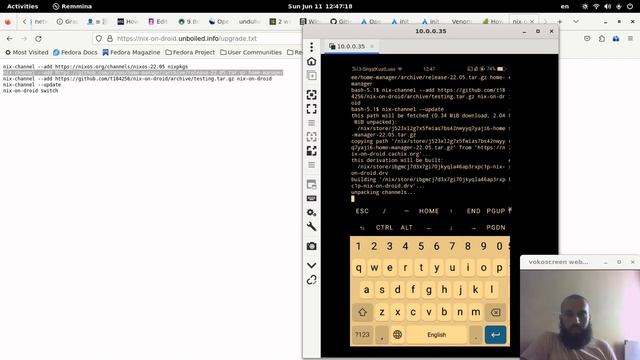Tap the English space bar
The width and height of the screenshot is (640, 360).
point(436,335)
